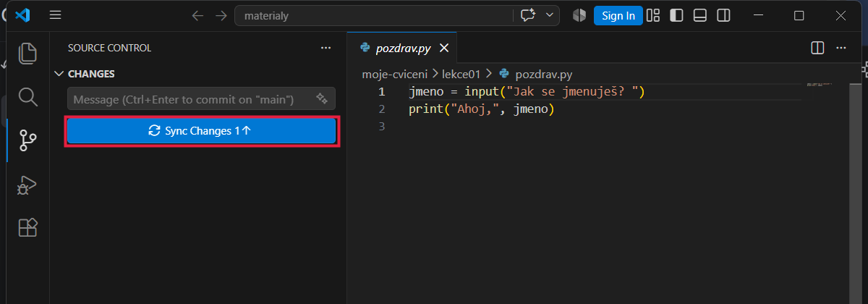Collapse the CHANGES section
868x304 pixels.
(x=59, y=74)
